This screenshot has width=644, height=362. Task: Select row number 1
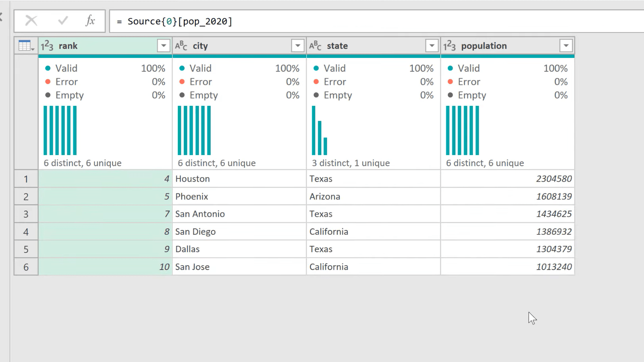tap(26, 179)
